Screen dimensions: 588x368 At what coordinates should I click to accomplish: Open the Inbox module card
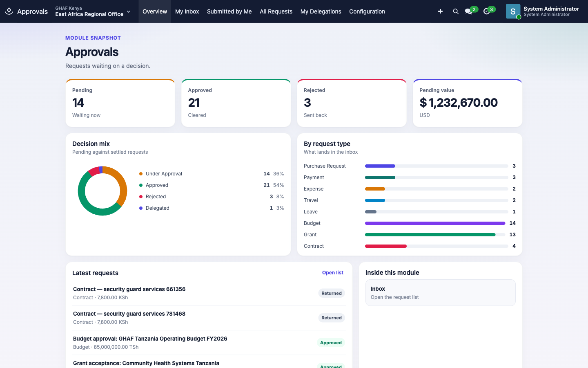(x=440, y=293)
